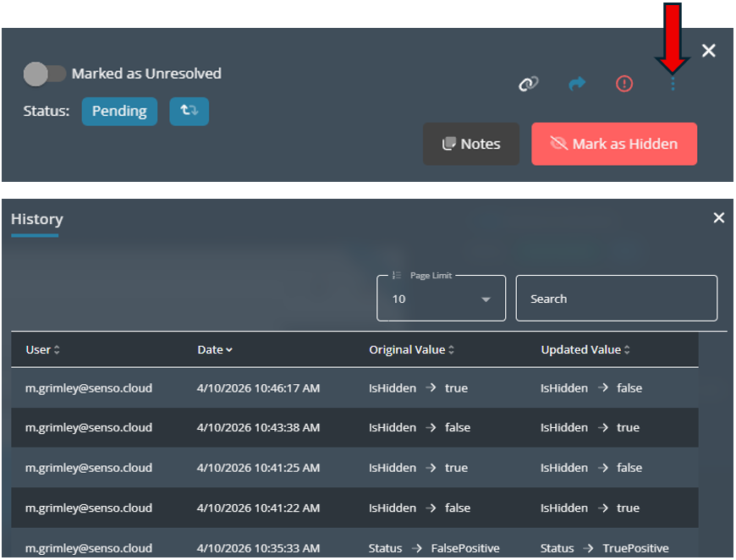Select date 4/10/2026 10:41:25 AM
This screenshot has width=736, height=560.
pos(258,468)
